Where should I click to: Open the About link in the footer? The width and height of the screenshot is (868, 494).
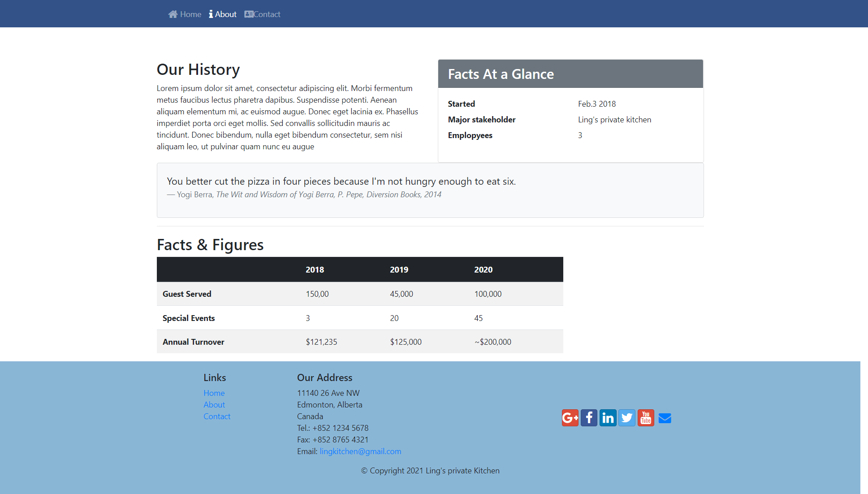pyautogui.click(x=214, y=404)
